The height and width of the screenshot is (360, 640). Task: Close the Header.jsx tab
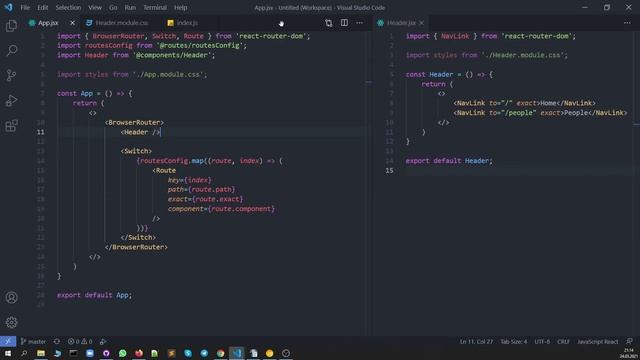coord(422,23)
